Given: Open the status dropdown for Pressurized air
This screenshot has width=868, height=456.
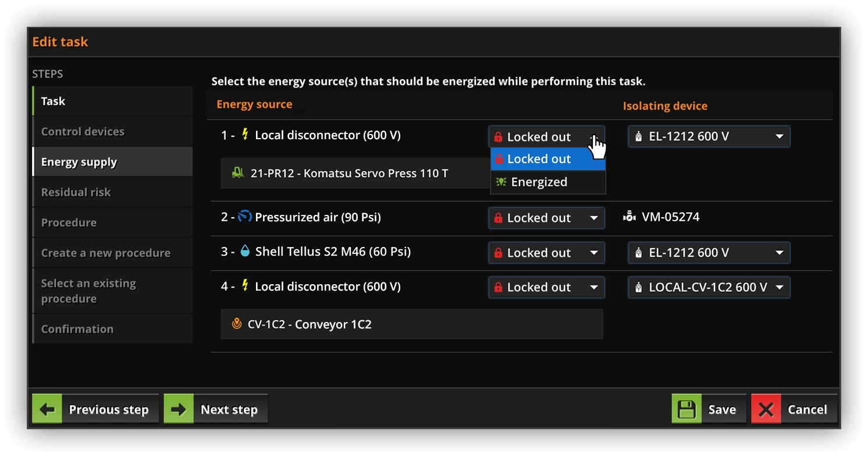Looking at the screenshot, I should [x=546, y=218].
